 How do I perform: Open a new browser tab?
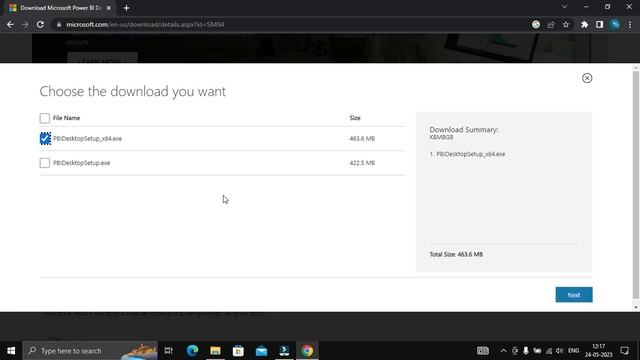pos(126,8)
